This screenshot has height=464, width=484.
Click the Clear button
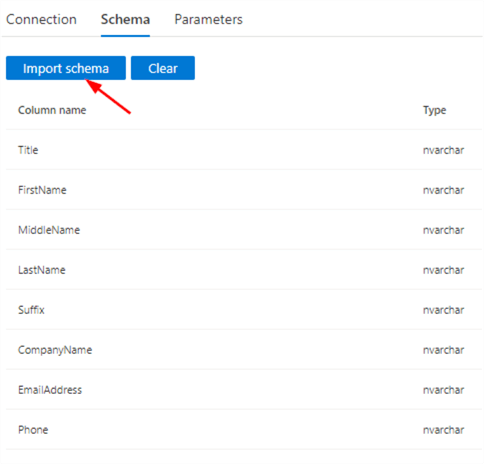[163, 68]
